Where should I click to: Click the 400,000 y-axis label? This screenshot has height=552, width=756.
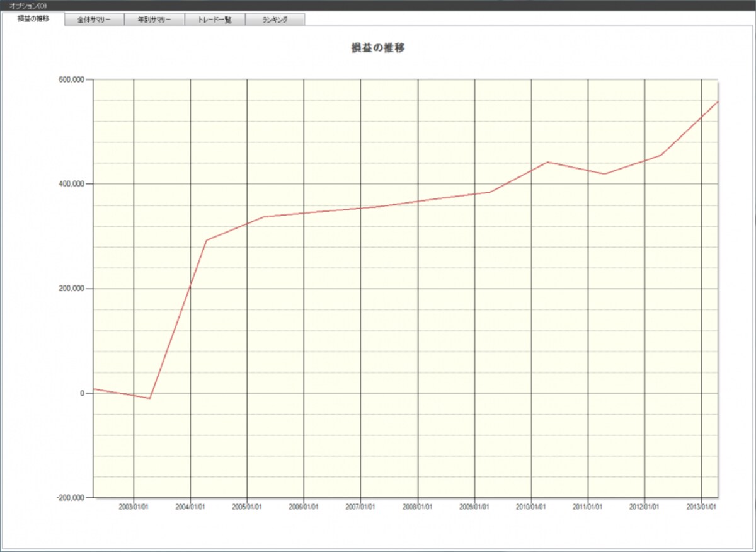[x=72, y=184]
